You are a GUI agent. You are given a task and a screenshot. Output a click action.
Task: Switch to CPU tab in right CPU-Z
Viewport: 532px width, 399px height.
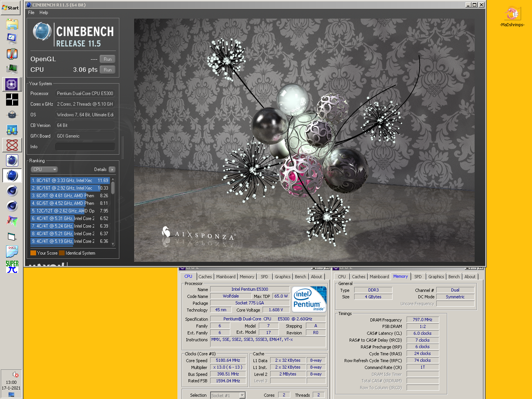[x=342, y=277]
